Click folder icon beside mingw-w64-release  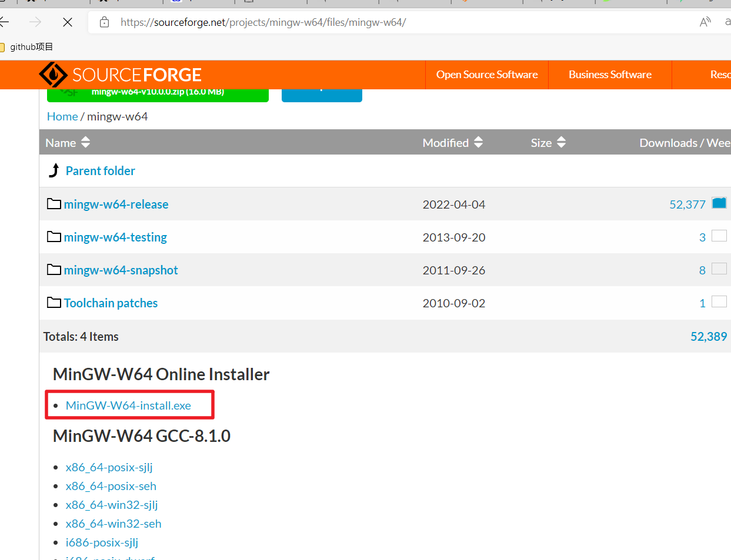[54, 204]
